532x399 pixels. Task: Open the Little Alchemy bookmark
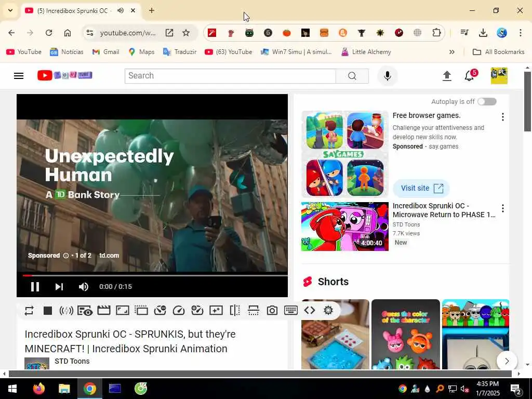pos(366,52)
